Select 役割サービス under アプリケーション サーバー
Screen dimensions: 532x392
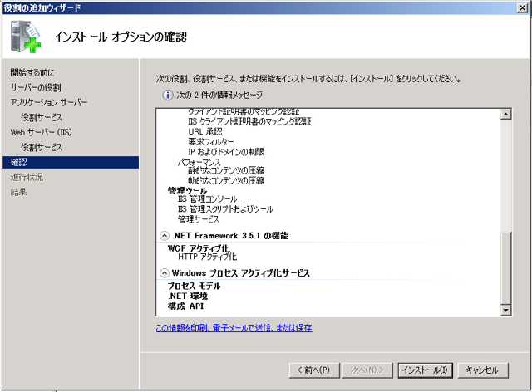pyautogui.click(x=42, y=117)
